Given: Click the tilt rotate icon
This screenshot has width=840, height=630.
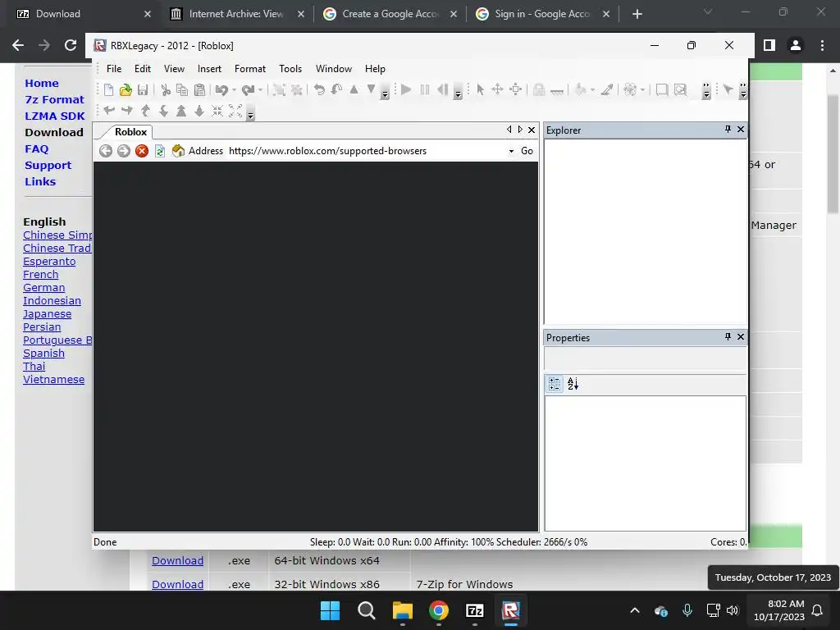Looking at the screenshot, I should [336, 89].
